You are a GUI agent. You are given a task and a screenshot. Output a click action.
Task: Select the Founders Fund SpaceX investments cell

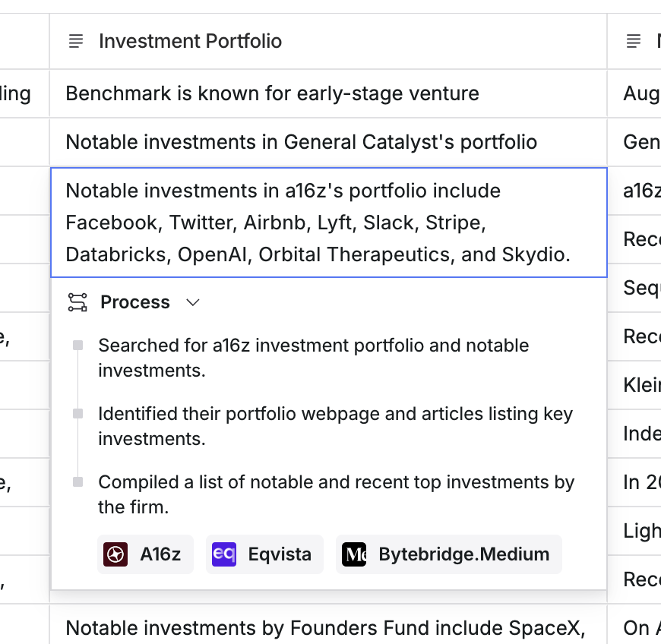pos(325,628)
